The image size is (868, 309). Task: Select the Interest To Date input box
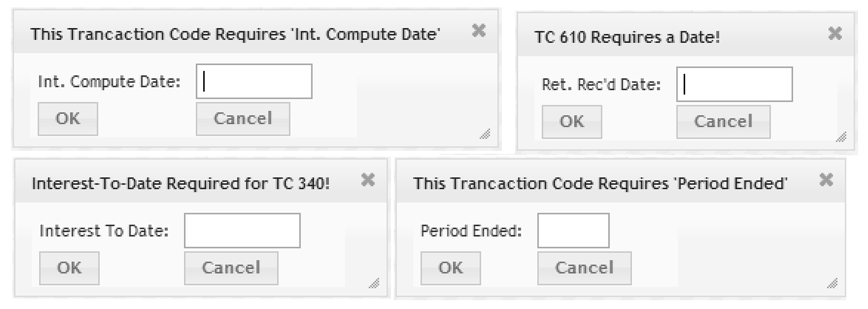pos(242,230)
